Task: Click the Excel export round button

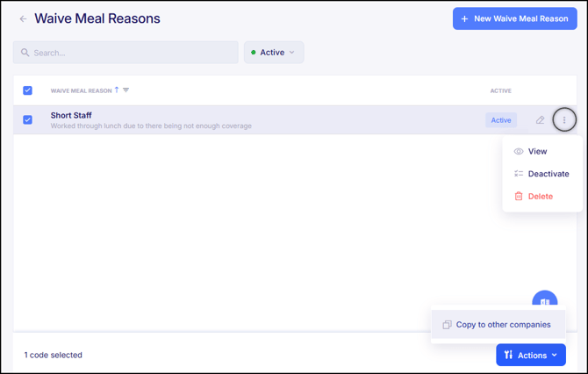Action: coord(544,299)
